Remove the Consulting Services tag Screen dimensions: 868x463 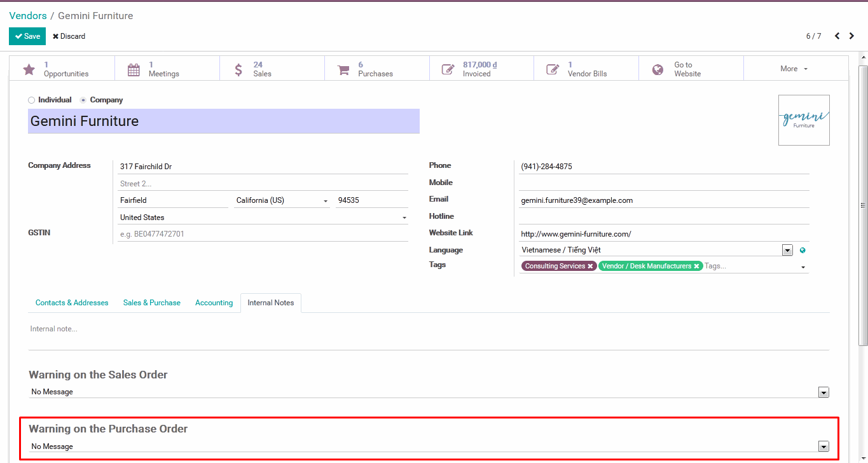[x=590, y=266]
